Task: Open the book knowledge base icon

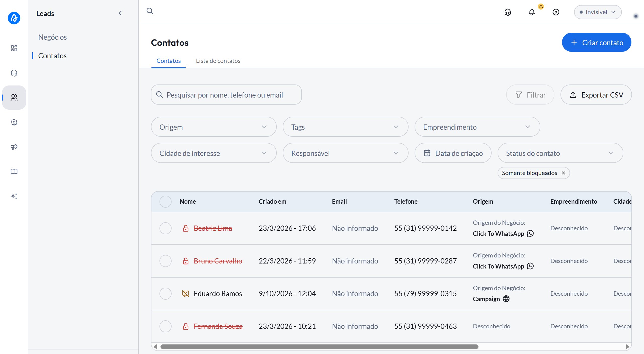Action: point(14,171)
